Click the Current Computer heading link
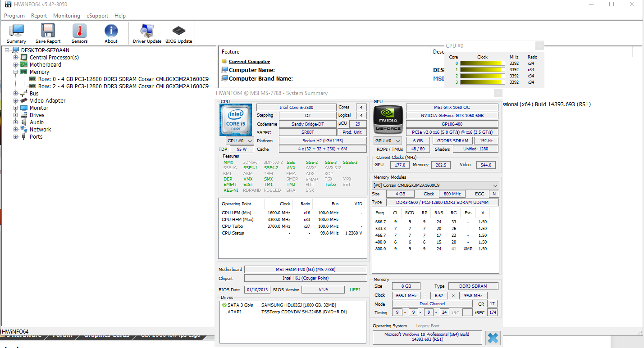The image size is (644, 348). (x=249, y=61)
